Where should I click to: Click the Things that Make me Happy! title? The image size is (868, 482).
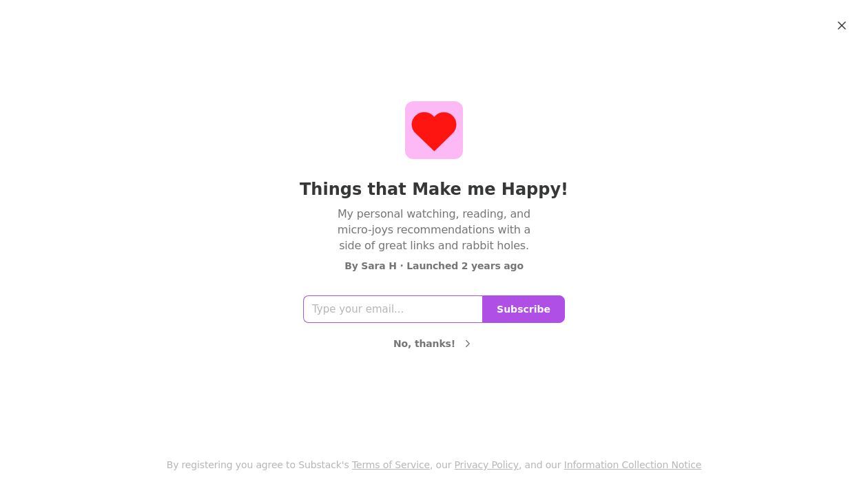[433, 189]
